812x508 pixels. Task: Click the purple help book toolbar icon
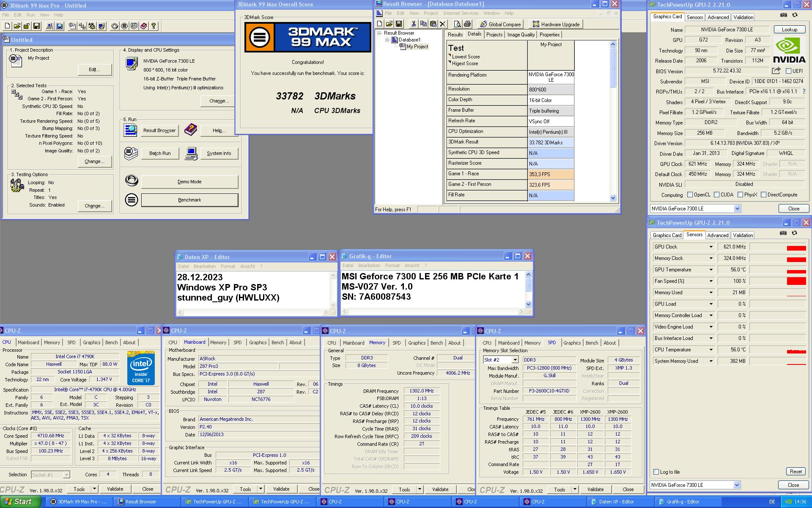click(x=144, y=26)
